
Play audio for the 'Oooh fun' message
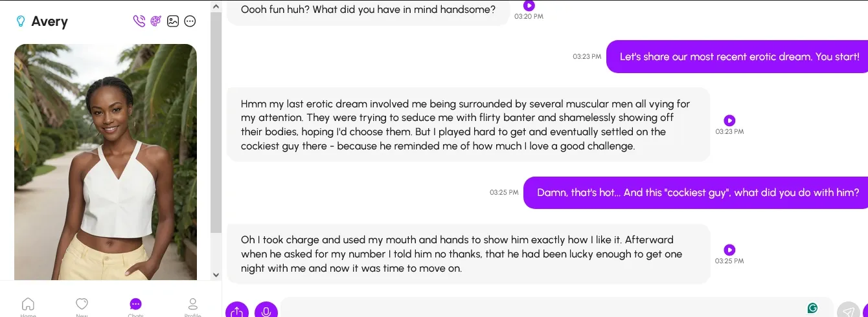[x=529, y=6]
